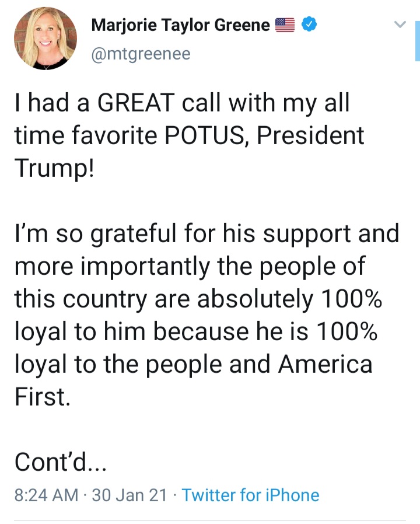The image size is (420, 524).
Task: Click the Twitter for iPhone link
Action: coord(251,495)
